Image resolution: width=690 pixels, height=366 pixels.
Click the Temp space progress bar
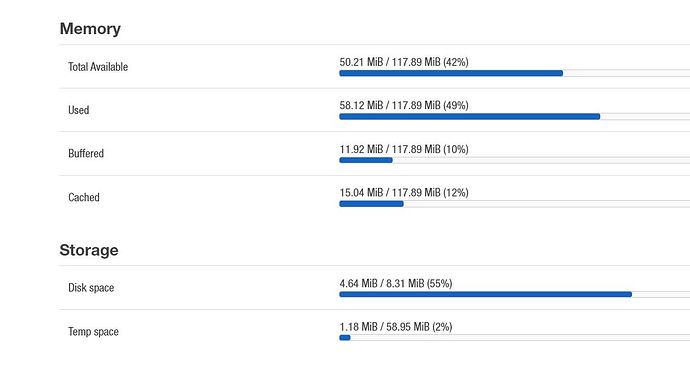514,338
